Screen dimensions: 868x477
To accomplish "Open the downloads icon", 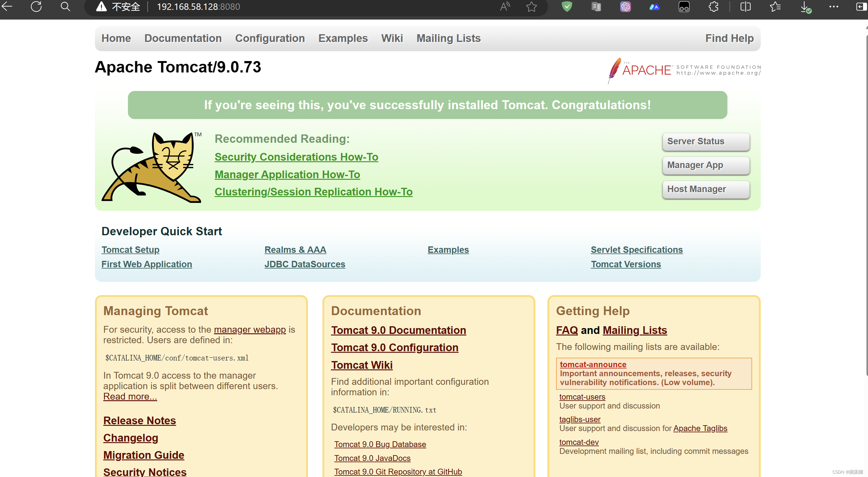I will (805, 7).
